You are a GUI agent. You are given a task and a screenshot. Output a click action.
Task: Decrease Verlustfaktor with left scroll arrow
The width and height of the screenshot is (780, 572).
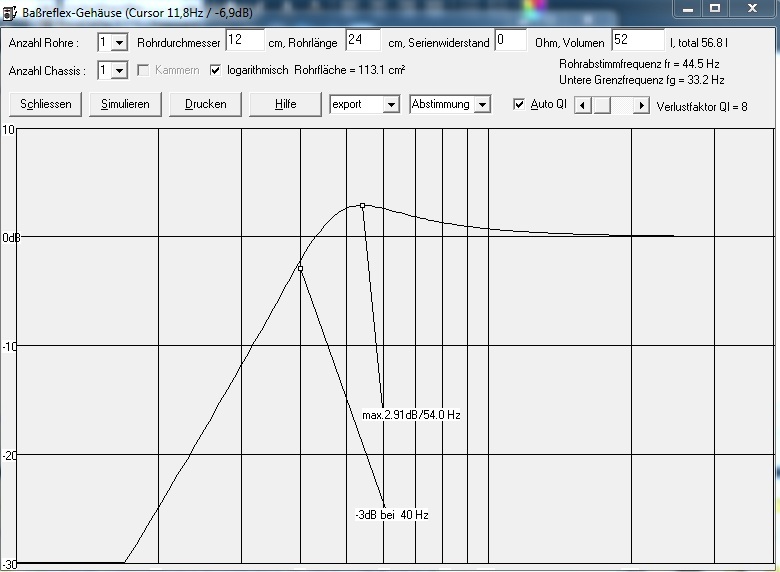pyautogui.click(x=583, y=105)
